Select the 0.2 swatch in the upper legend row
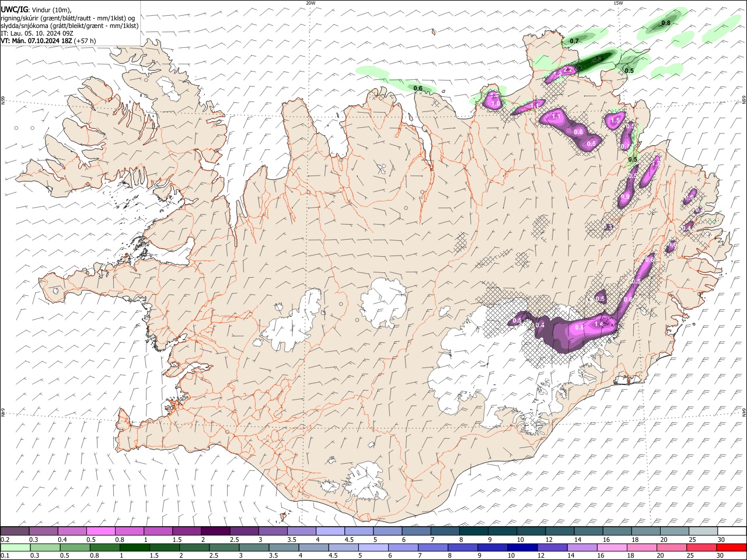The height and width of the screenshot is (560, 747). pyautogui.click(x=15, y=531)
